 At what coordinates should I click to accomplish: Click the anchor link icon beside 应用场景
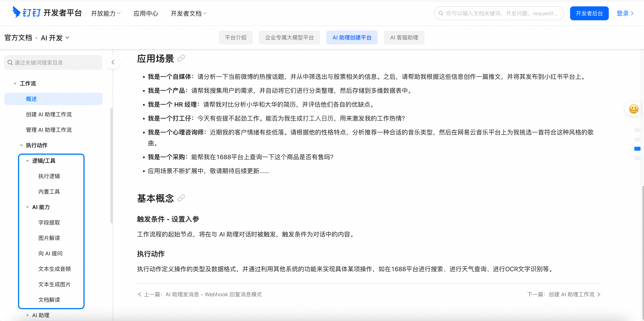pos(181,58)
